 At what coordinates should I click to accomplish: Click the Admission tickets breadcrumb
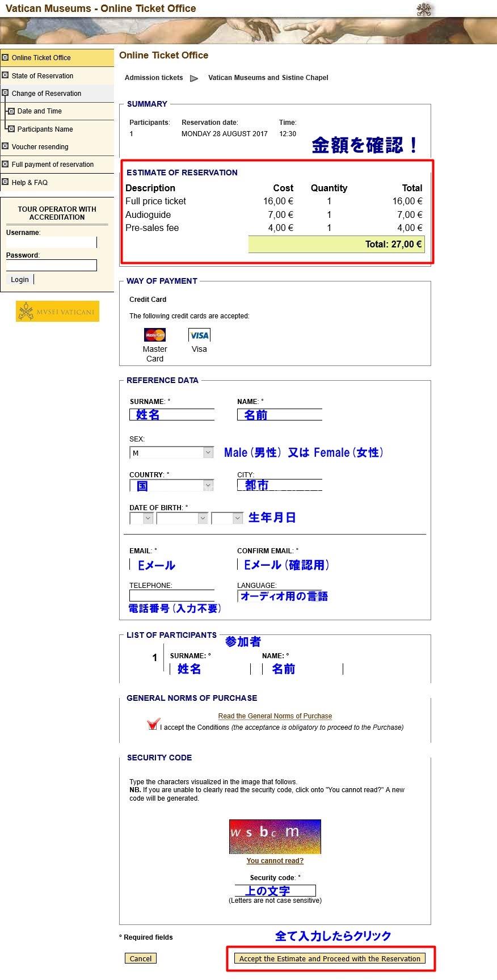pos(154,78)
